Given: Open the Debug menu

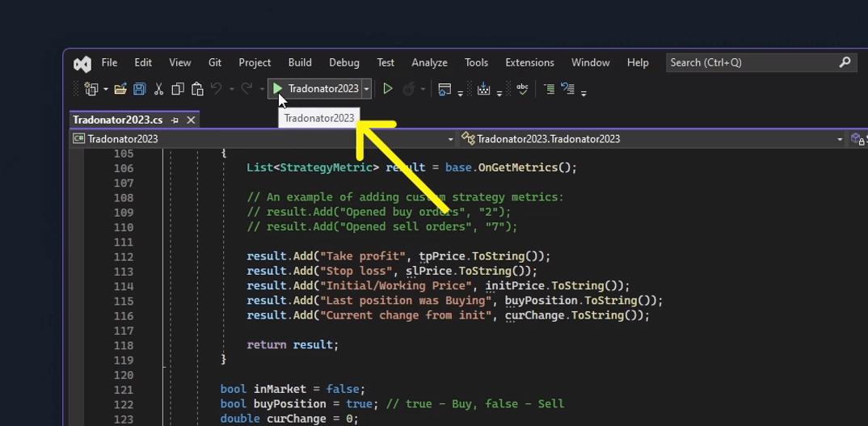Looking at the screenshot, I should (x=344, y=62).
